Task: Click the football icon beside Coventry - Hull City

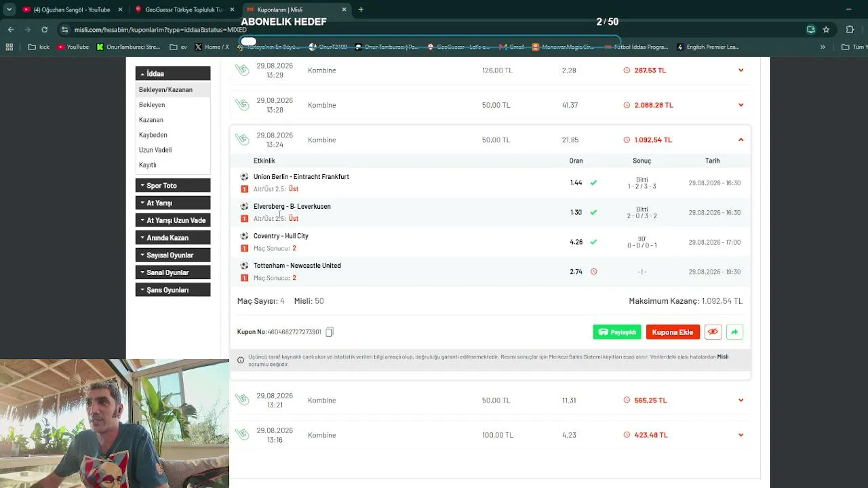Action: [244, 236]
